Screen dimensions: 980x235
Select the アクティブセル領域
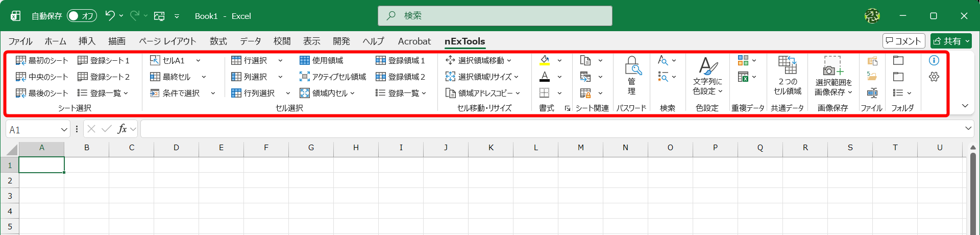[333, 77]
